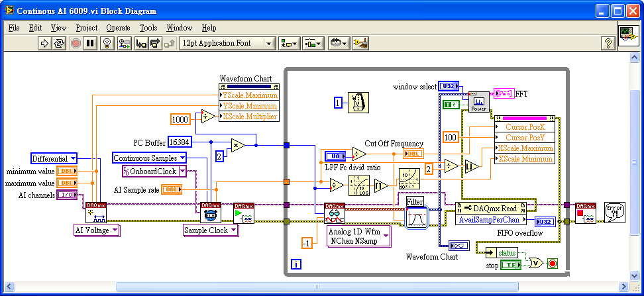Click the vertical scrollbar up arrow
This screenshot has width=644, height=296.
pyautogui.click(x=634, y=58)
